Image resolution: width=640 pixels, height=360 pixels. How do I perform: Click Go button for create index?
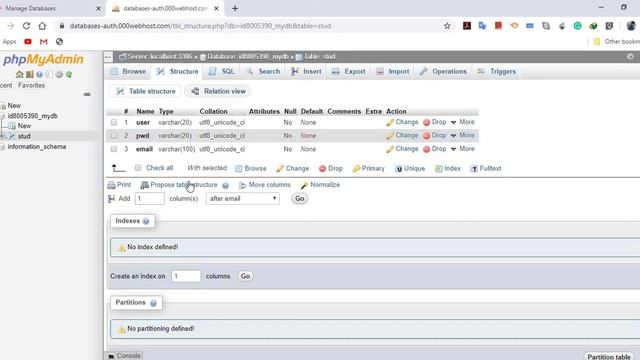[x=245, y=276]
